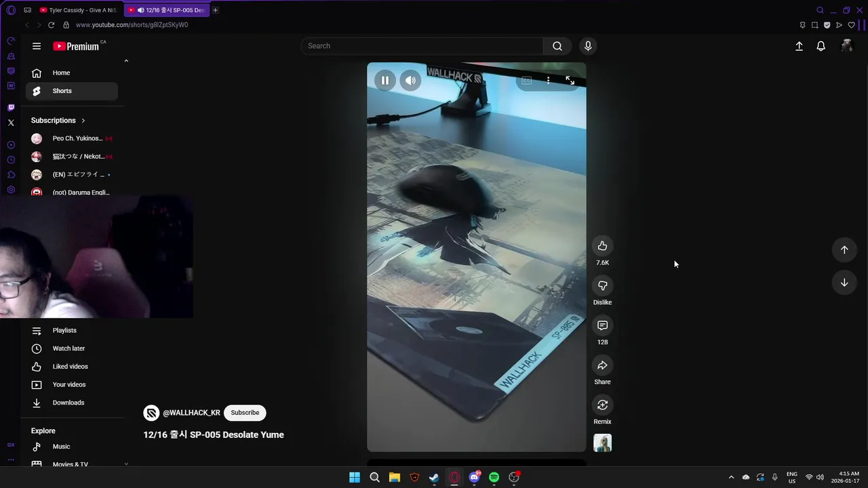Screen dimensions: 868x488
Task: Click the Opera pinboard pin icon
Action: pos(802,25)
